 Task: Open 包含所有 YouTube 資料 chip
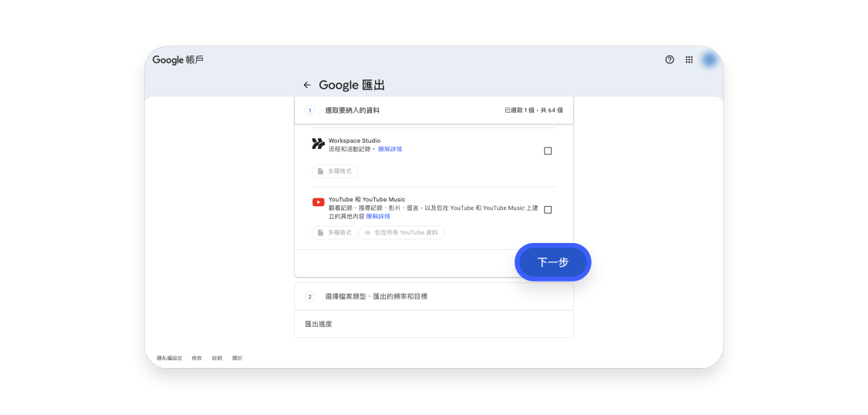402,233
